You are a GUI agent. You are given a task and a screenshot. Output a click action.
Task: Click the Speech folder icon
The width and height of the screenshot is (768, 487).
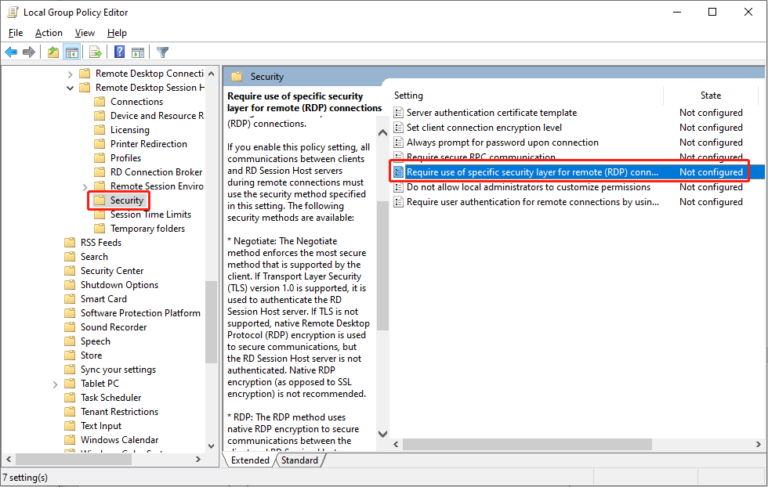point(70,341)
